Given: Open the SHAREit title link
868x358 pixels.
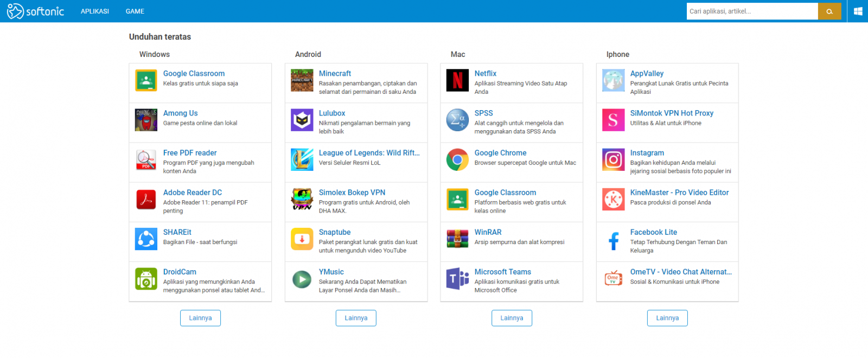Looking at the screenshot, I should 177,232.
